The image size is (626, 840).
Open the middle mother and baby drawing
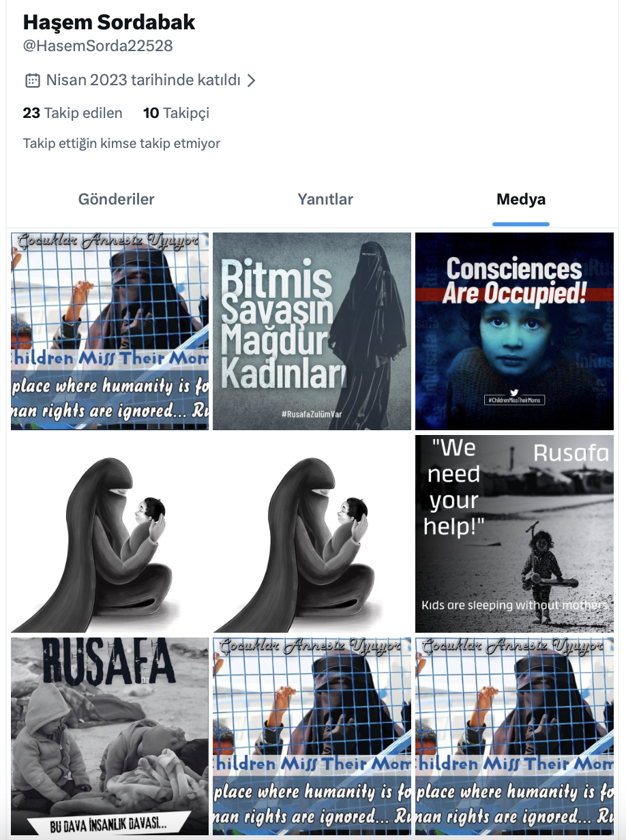(x=312, y=534)
